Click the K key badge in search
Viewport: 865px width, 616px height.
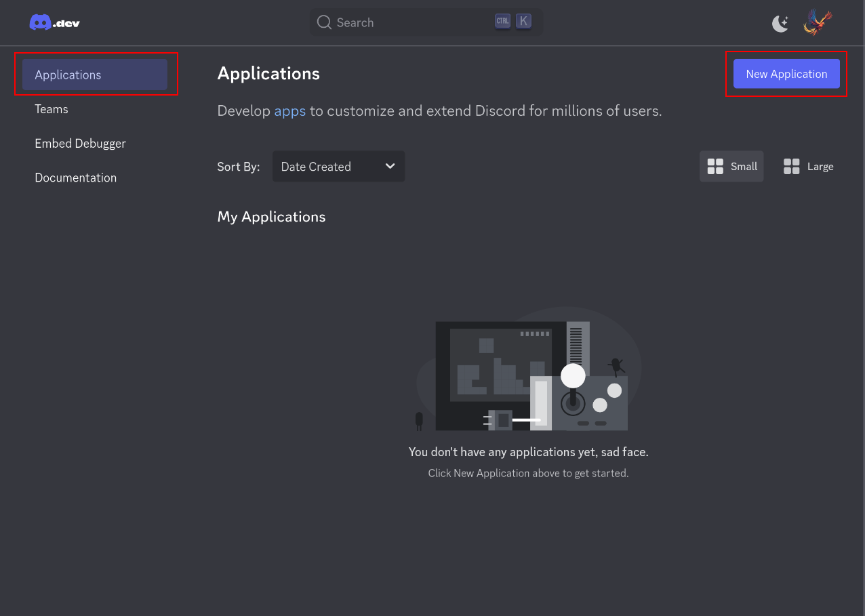[x=523, y=21]
